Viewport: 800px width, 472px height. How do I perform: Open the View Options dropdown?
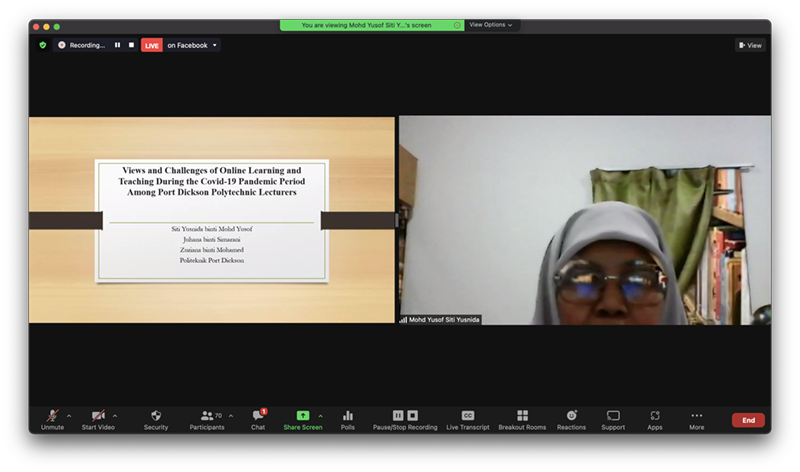point(490,25)
